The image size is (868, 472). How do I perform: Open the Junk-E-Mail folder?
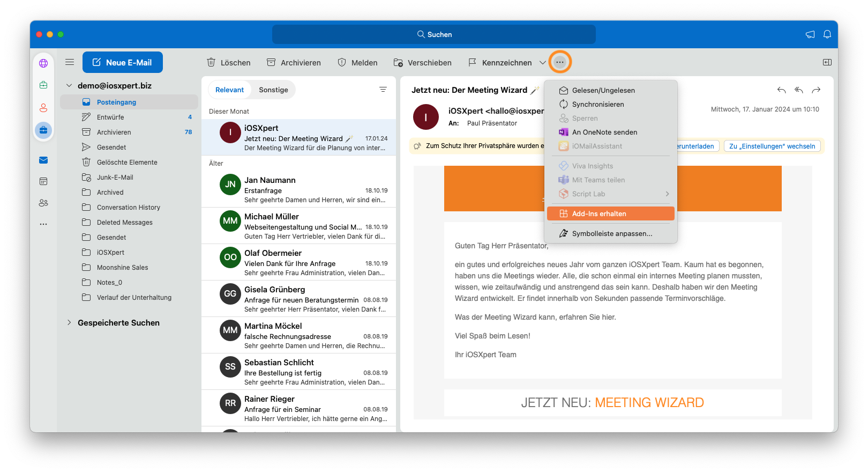[129, 177]
